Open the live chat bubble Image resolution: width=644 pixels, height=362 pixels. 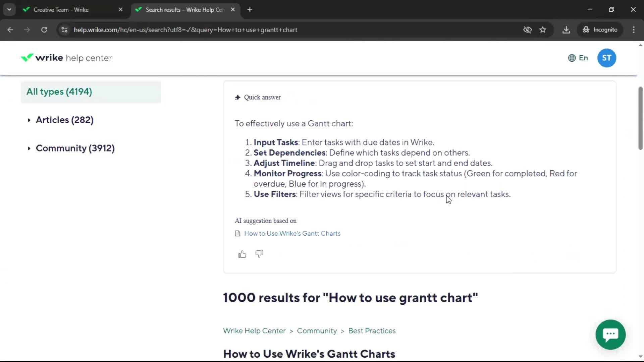(610, 335)
